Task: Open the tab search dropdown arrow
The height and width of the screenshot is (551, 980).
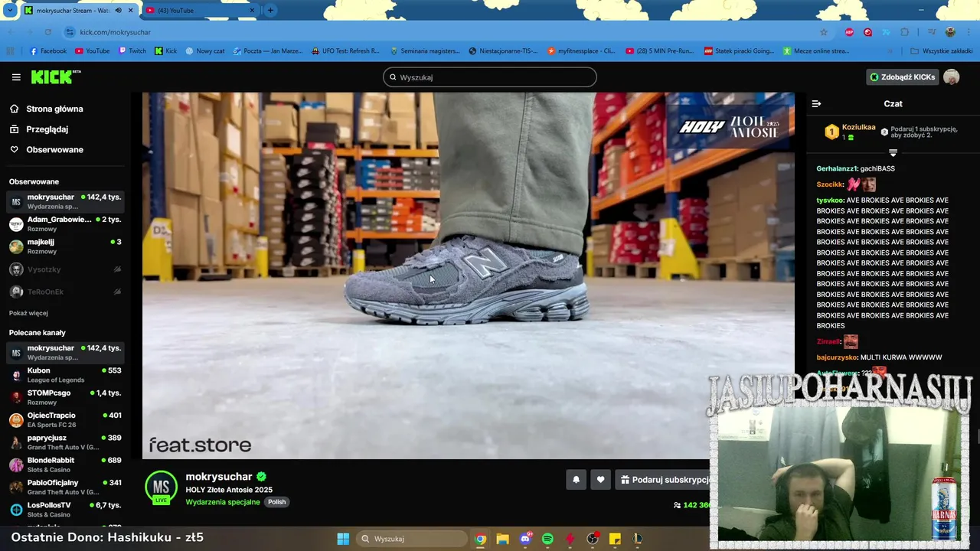Action: pos(9,11)
